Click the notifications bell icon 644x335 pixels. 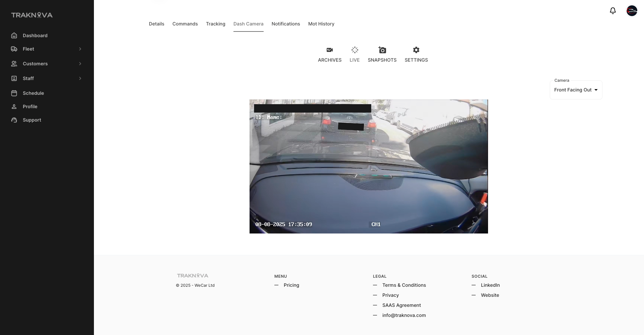(x=613, y=11)
